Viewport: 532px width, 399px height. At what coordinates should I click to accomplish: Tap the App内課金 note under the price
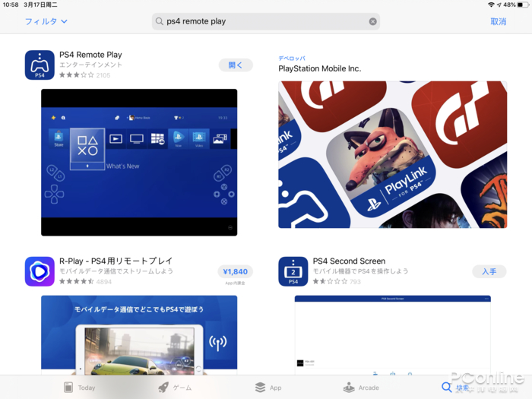tap(235, 283)
